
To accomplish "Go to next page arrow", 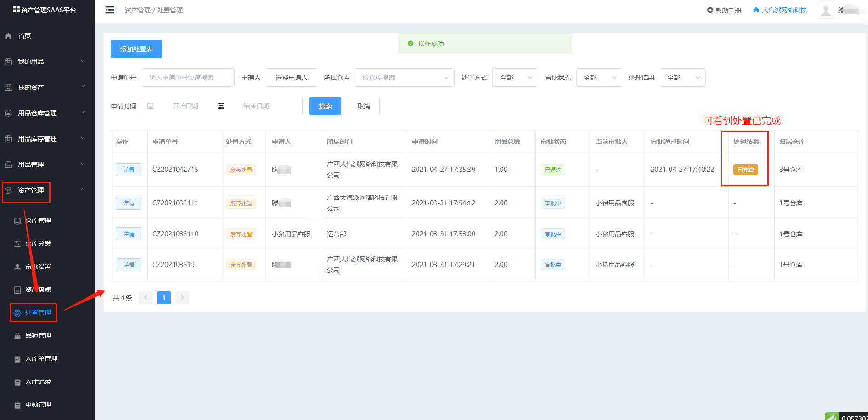I will [182, 298].
